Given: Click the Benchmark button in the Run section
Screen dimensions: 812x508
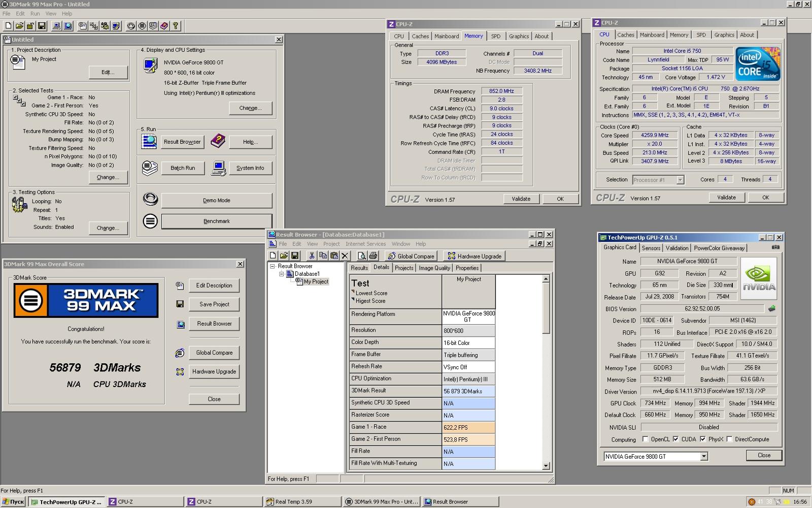Looking at the screenshot, I should click(x=217, y=221).
